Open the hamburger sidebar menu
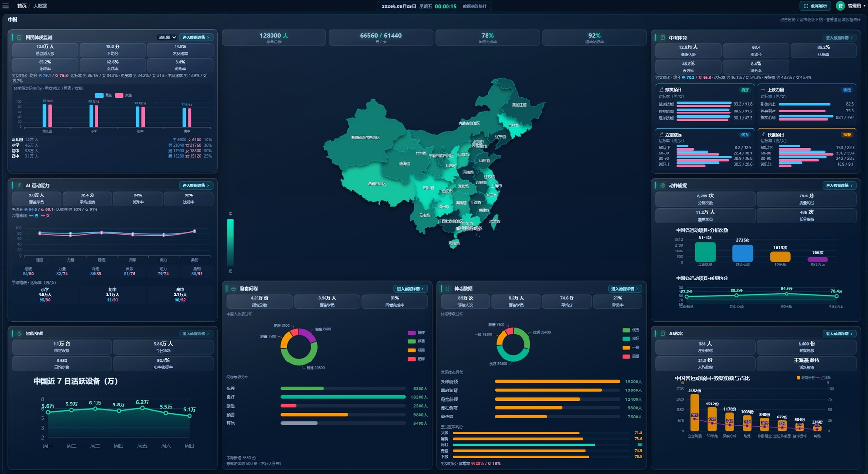 tap(6, 6)
